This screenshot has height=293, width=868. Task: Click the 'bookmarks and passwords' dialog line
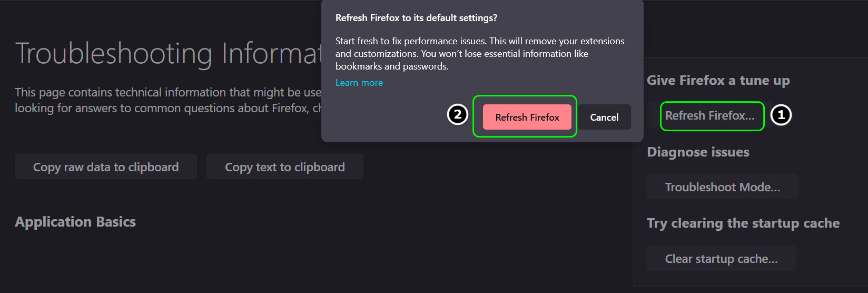click(x=392, y=66)
